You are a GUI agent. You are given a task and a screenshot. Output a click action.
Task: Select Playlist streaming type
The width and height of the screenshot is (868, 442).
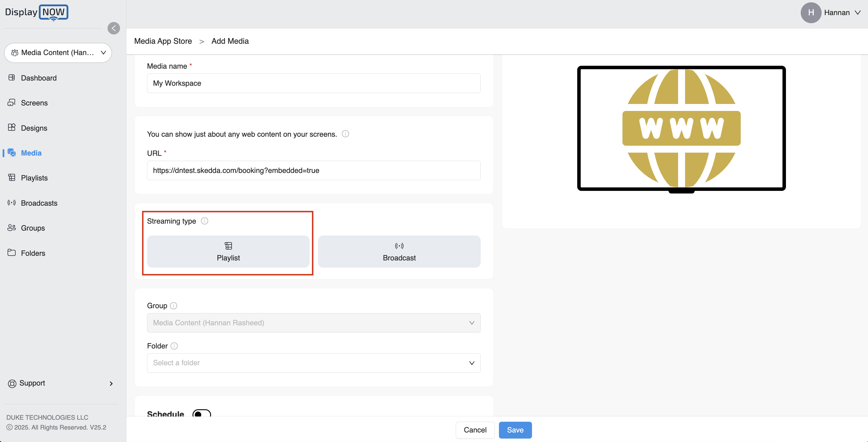228,251
